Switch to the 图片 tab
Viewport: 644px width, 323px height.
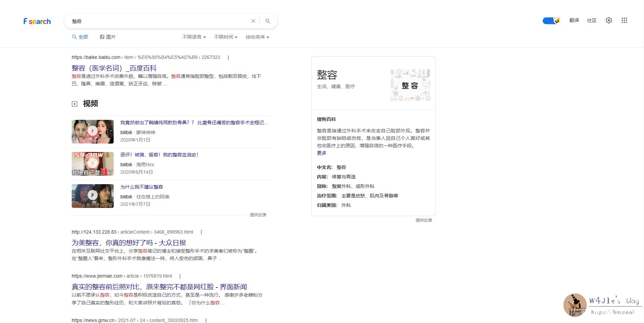click(108, 37)
